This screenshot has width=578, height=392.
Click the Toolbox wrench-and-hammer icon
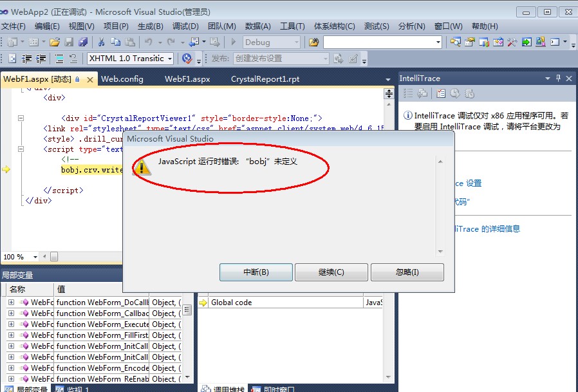coord(512,42)
